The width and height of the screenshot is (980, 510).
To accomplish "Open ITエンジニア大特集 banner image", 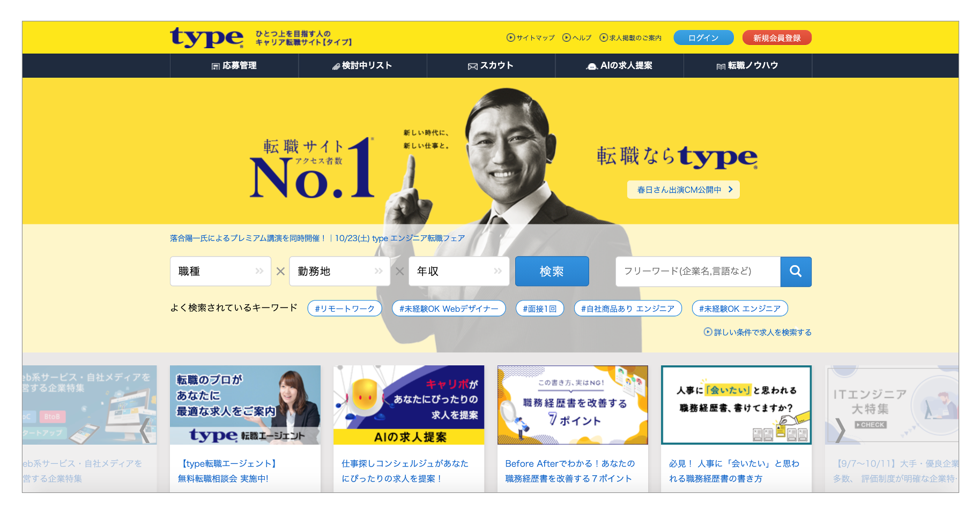I will point(892,405).
